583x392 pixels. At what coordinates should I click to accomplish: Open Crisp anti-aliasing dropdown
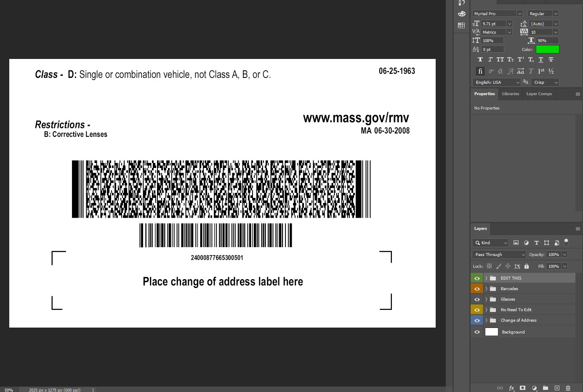[545, 83]
